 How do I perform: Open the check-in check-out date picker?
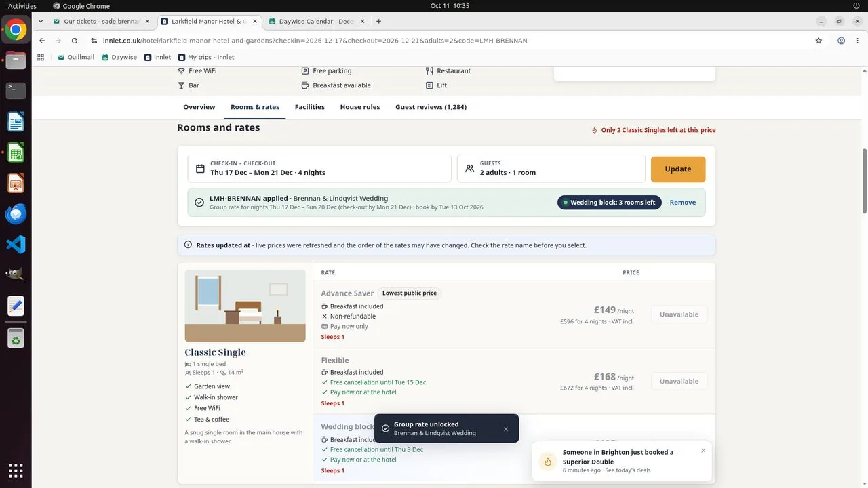pos(319,169)
